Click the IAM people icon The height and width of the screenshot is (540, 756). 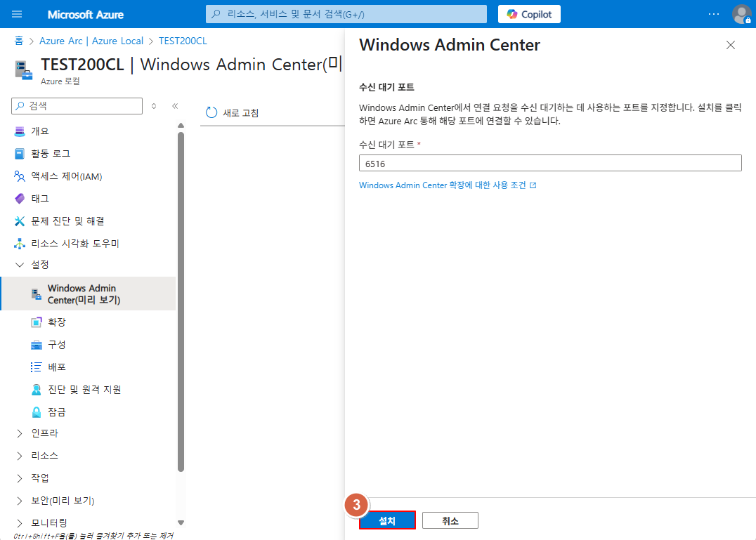pyautogui.click(x=19, y=176)
